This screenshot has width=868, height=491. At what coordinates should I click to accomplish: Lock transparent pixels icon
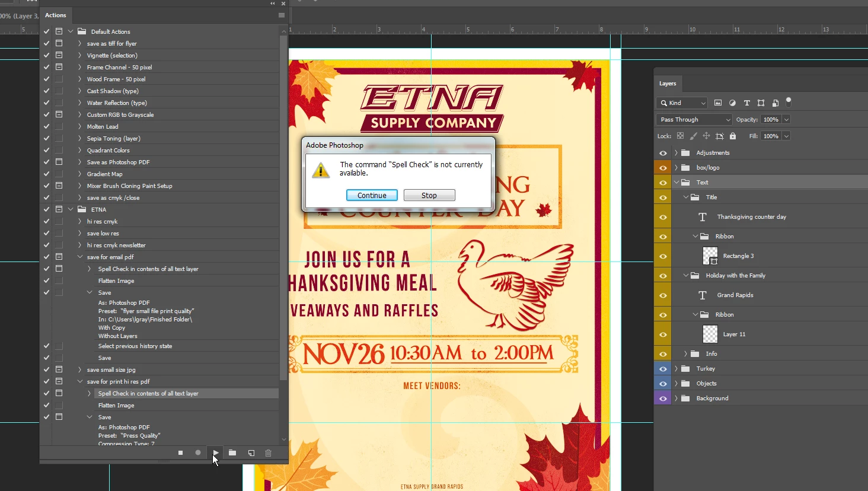click(x=680, y=136)
